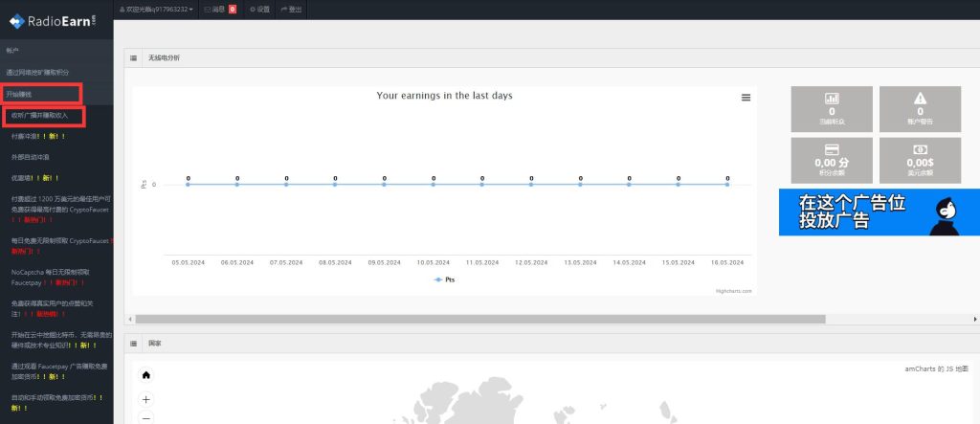Open the 付费超过 1200 万美元 CryptoFaucet link

tap(61, 210)
